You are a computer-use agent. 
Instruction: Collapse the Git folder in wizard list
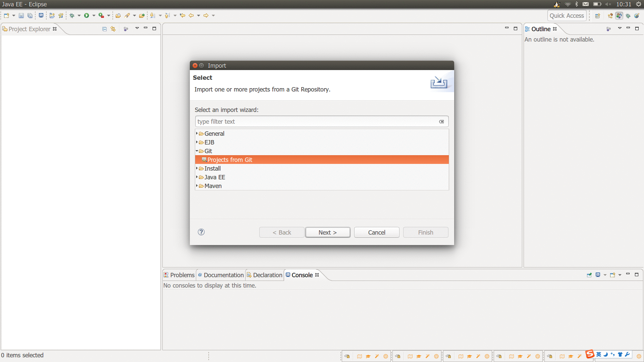[x=197, y=151]
